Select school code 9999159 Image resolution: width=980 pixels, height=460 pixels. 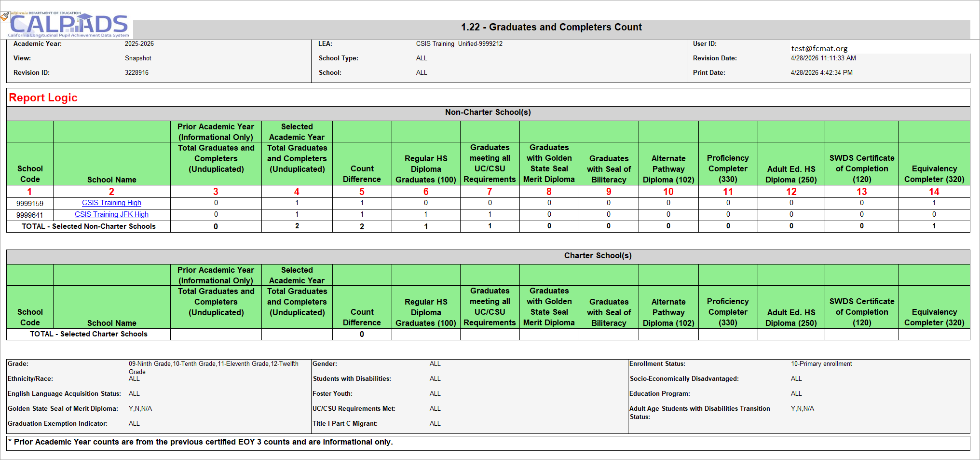pyautogui.click(x=30, y=204)
